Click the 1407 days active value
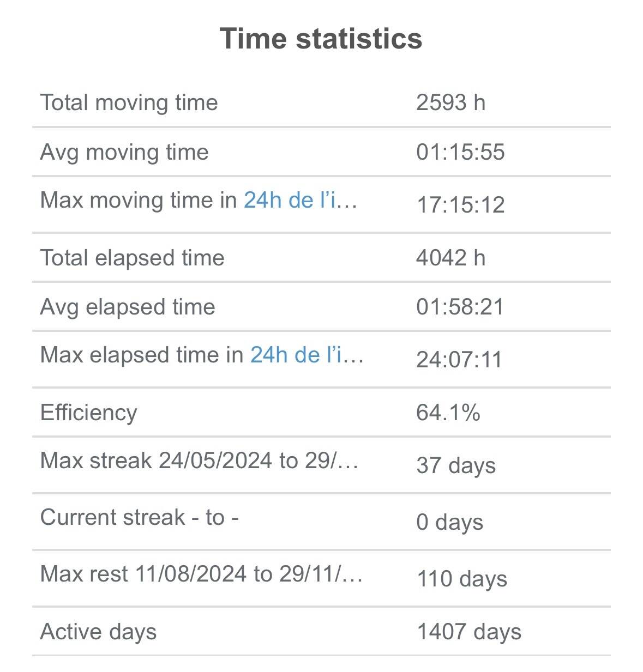Screen dimensions: 643x672 click(x=469, y=632)
